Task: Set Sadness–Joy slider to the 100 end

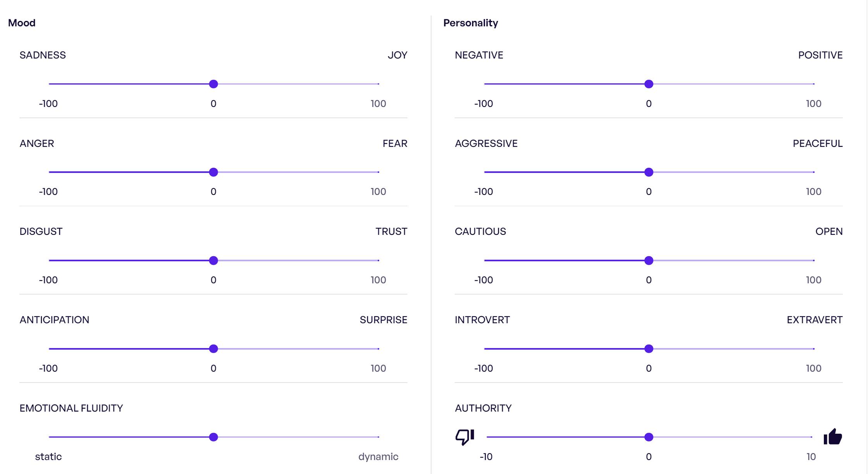Action: tap(378, 84)
